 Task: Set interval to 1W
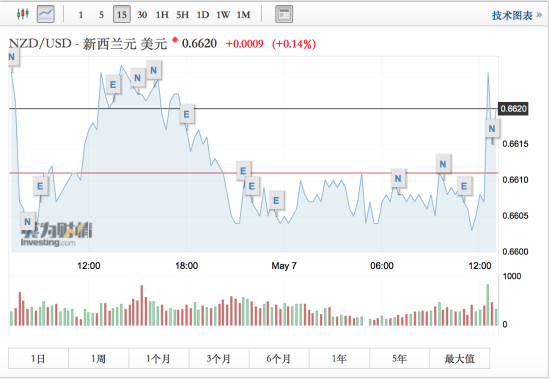223,15
